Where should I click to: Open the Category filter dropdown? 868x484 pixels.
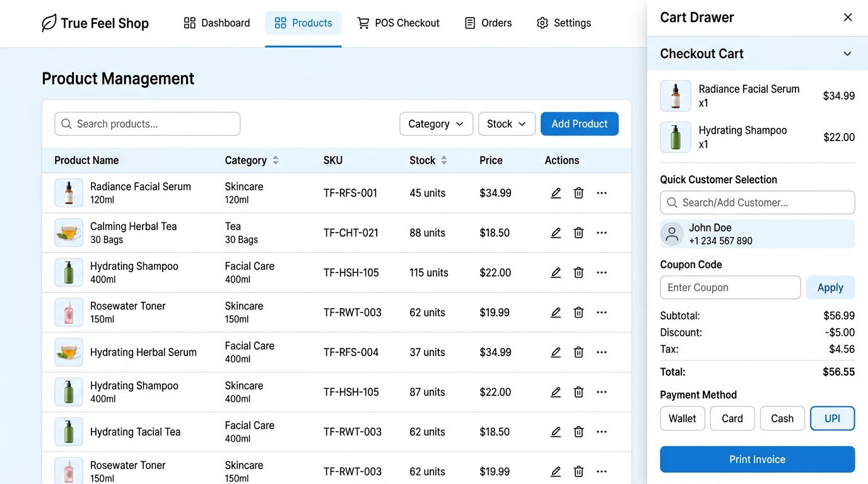pyautogui.click(x=436, y=124)
